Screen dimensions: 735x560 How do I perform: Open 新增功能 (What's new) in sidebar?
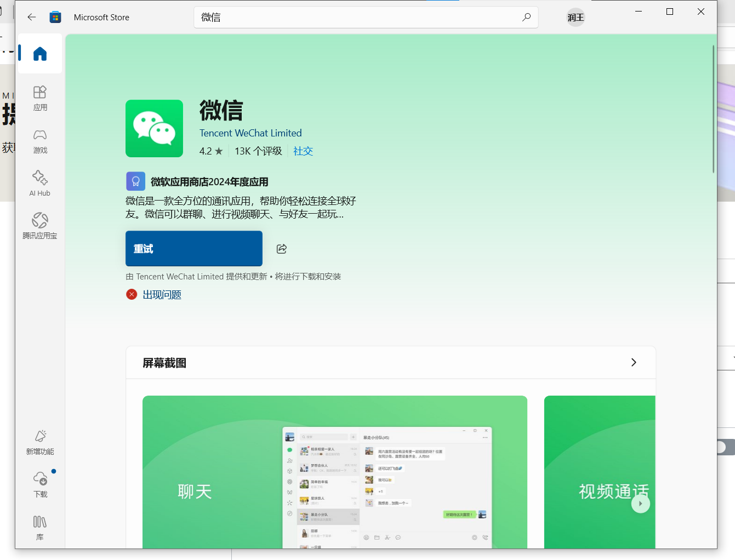(x=40, y=443)
